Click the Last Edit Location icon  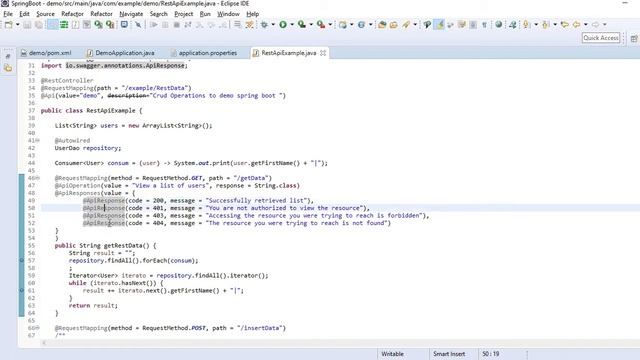click(x=565, y=25)
